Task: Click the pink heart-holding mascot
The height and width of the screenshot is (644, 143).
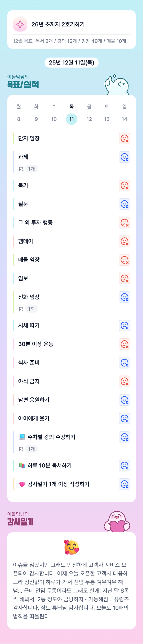Action: (117, 522)
